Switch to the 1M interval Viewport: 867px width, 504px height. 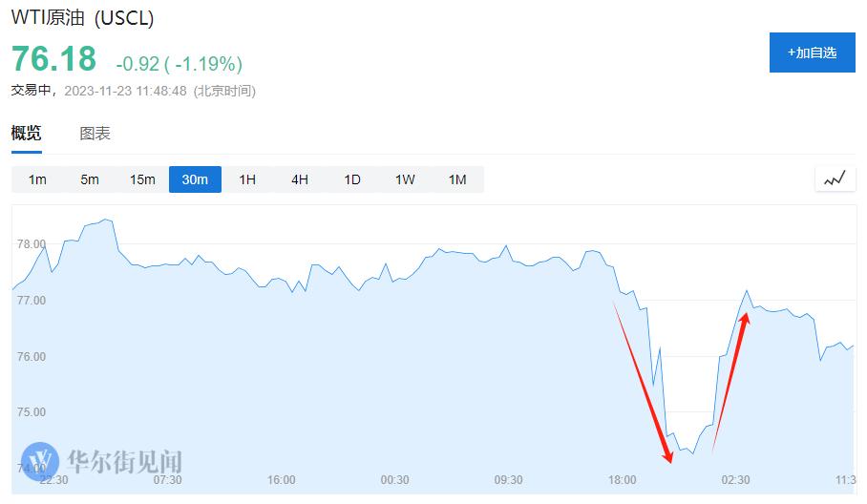click(x=457, y=179)
